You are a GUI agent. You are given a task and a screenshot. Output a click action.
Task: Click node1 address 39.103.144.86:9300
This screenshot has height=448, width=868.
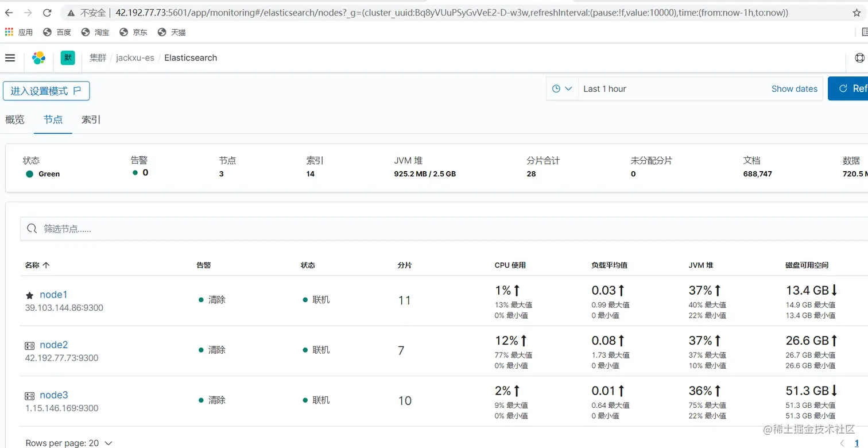[x=64, y=308]
